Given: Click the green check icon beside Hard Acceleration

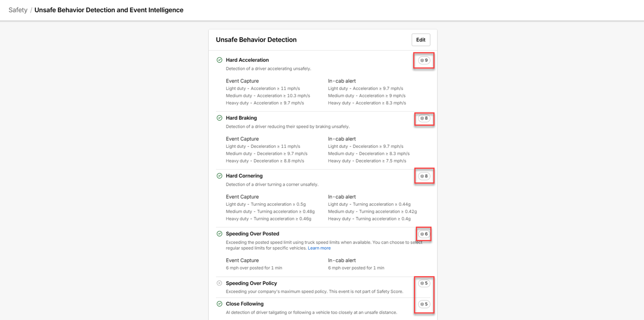Looking at the screenshot, I should click(219, 60).
